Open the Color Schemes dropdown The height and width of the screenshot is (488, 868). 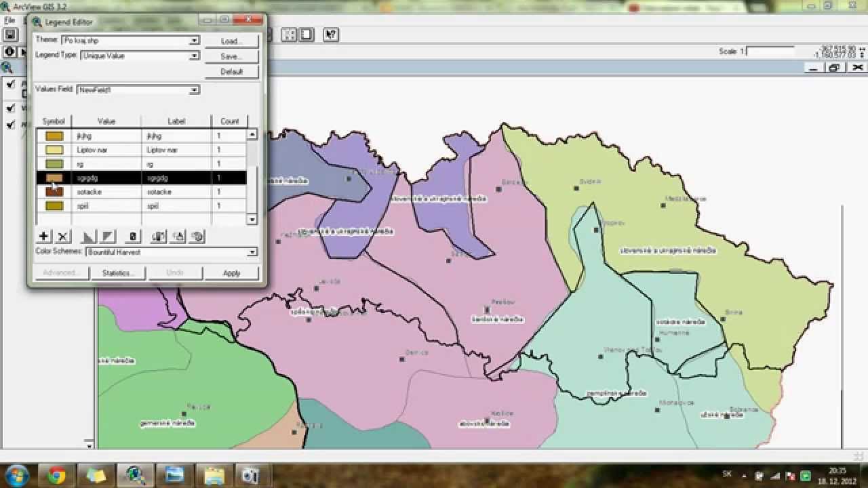point(252,252)
